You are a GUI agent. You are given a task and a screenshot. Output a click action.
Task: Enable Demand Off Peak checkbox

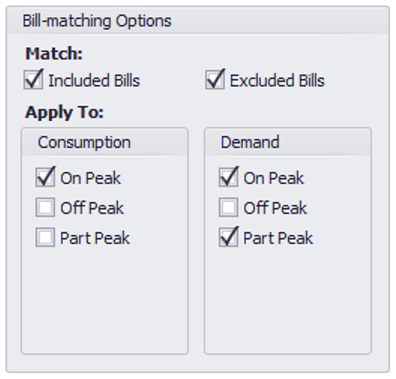click(228, 207)
